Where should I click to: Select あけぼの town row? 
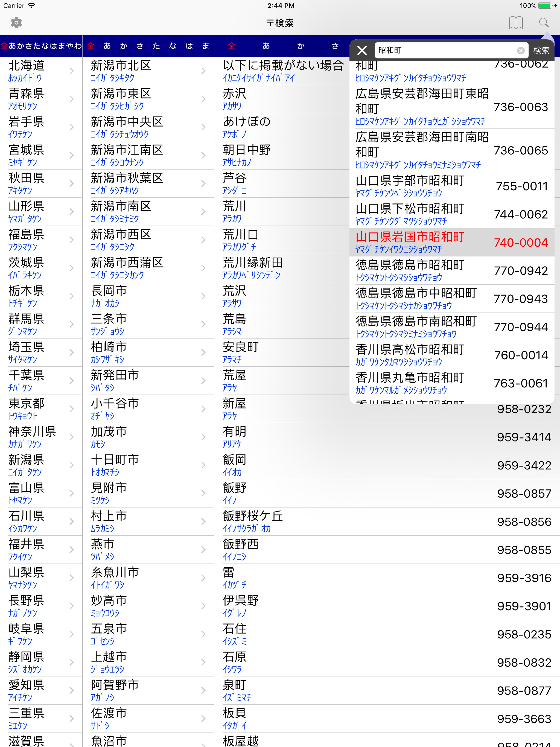[282, 127]
